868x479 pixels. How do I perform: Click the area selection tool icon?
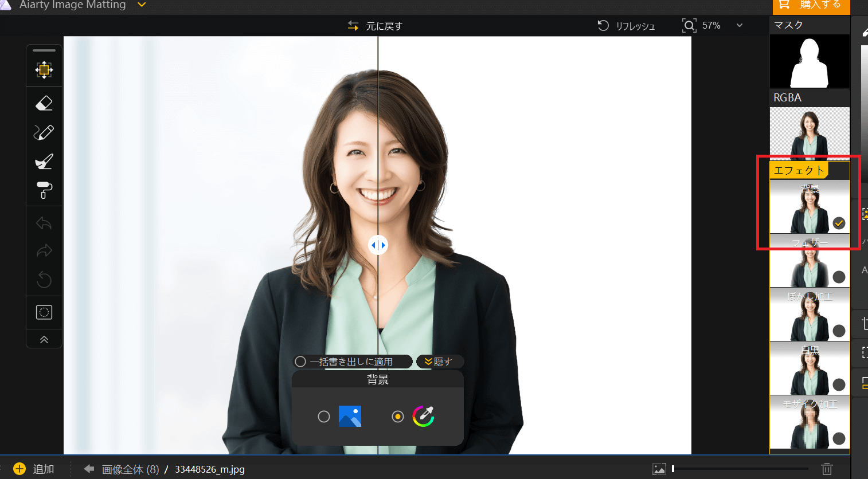coord(44,312)
